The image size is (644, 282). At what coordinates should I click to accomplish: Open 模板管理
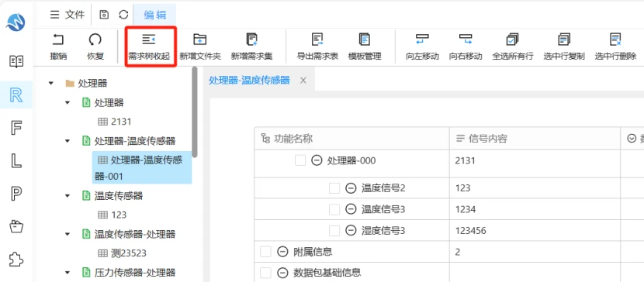pyautogui.click(x=365, y=47)
